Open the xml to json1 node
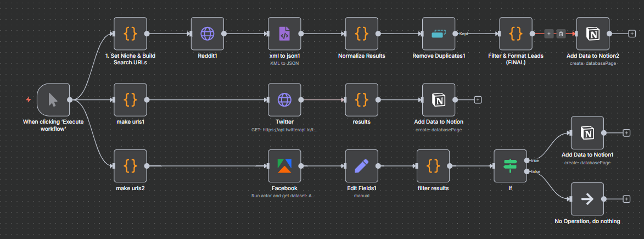This screenshot has width=644, height=239. (x=284, y=34)
